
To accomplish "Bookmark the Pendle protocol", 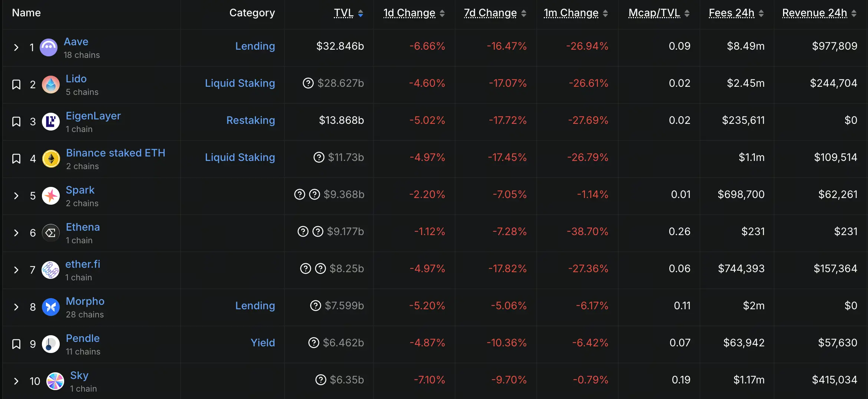I will click(x=16, y=344).
